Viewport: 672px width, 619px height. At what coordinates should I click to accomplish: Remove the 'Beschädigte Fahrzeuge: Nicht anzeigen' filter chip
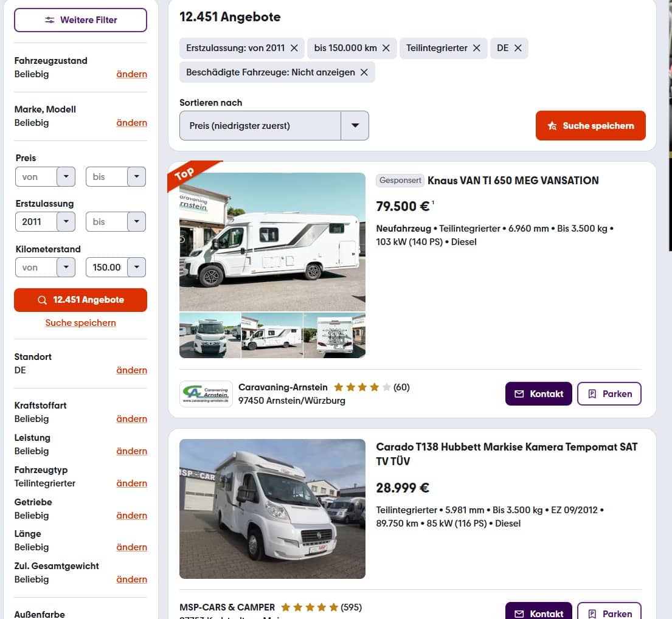(364, 72)
